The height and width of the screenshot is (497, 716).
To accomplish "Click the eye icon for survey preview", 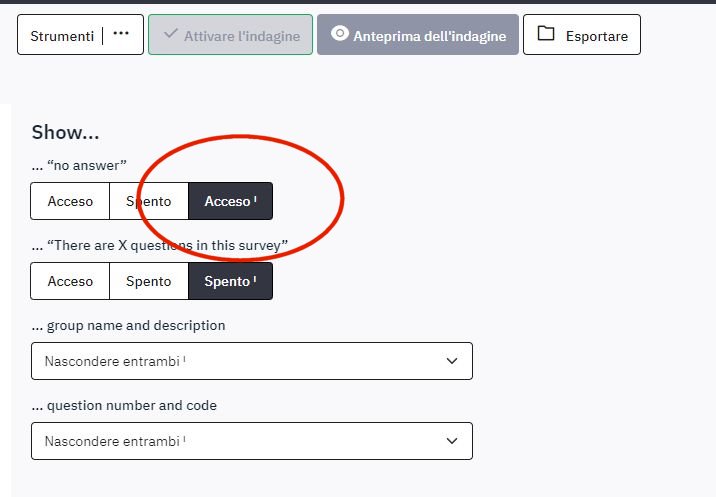I will (x=339, y=34).
